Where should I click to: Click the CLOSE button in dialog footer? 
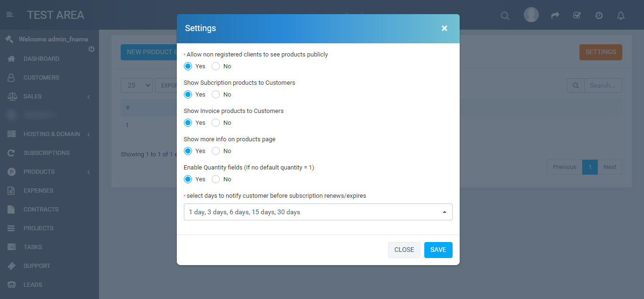[x=404, y=250]
